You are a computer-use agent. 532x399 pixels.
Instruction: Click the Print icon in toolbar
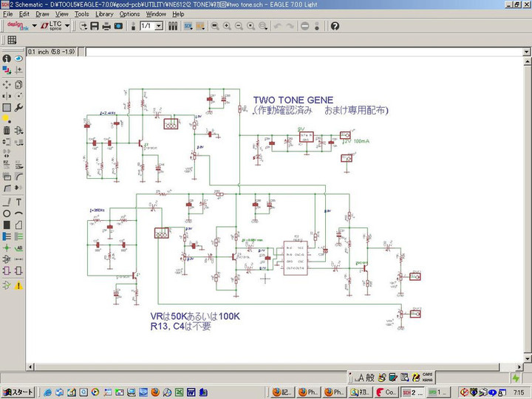point(106,26)
